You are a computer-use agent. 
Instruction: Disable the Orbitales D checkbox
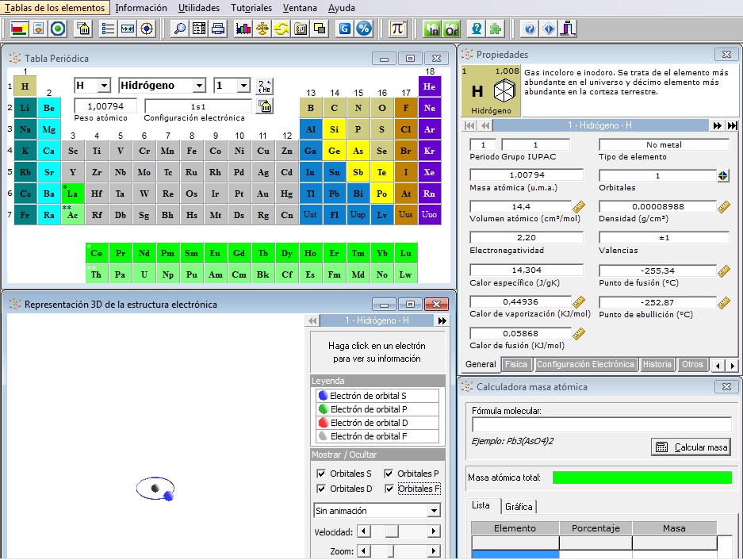(x=321, y=489)
